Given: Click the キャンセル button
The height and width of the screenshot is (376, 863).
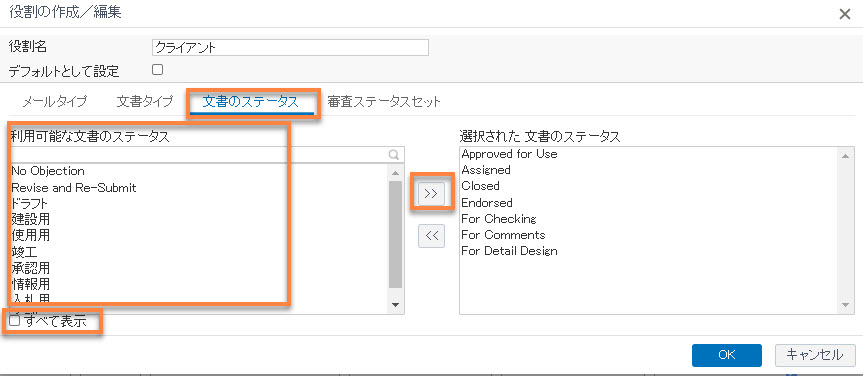Looking at the screenshot, I should (x=815, y=355).
